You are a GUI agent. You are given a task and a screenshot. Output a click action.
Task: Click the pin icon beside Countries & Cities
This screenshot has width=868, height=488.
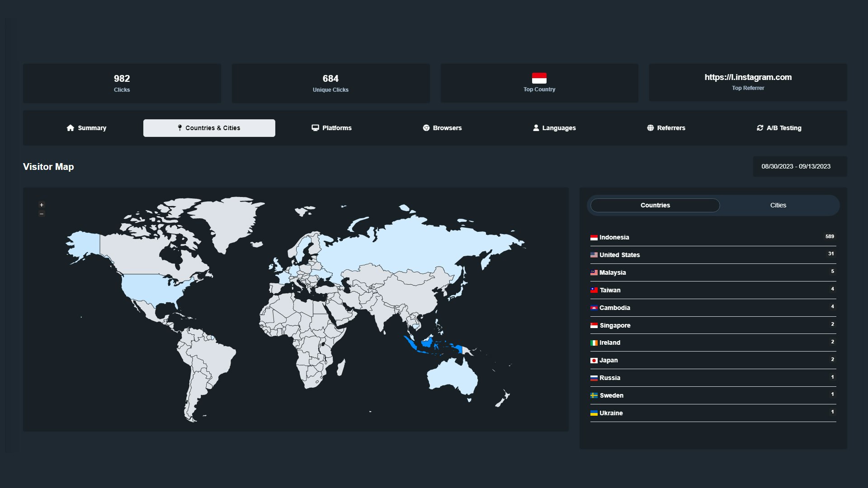(x=179, y=128)
